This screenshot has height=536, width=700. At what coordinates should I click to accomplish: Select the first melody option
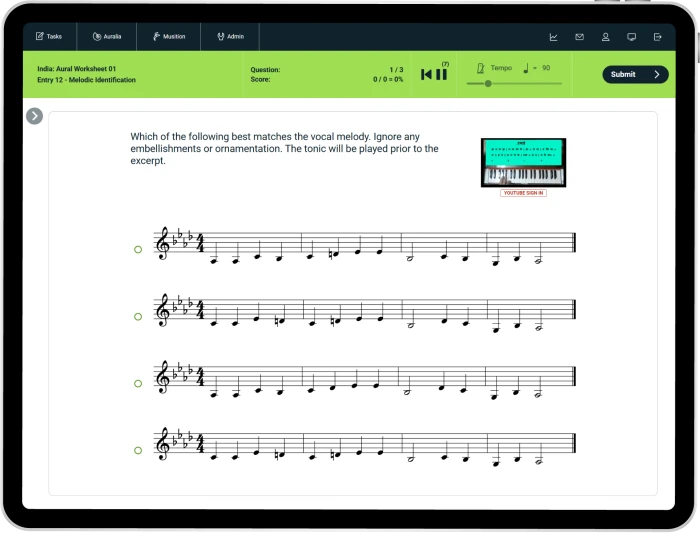138,250
